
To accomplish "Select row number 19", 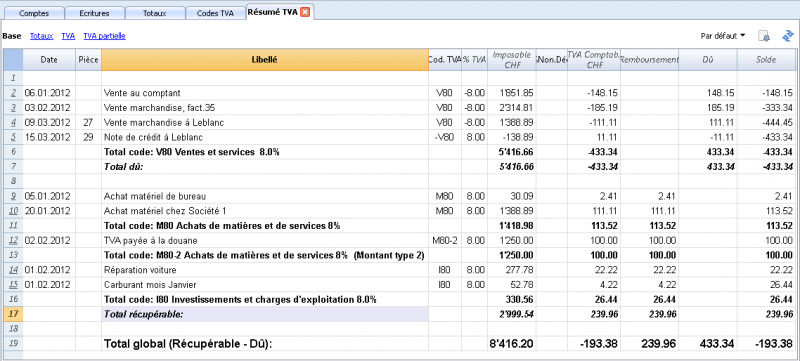I will (x=13, y=344).
